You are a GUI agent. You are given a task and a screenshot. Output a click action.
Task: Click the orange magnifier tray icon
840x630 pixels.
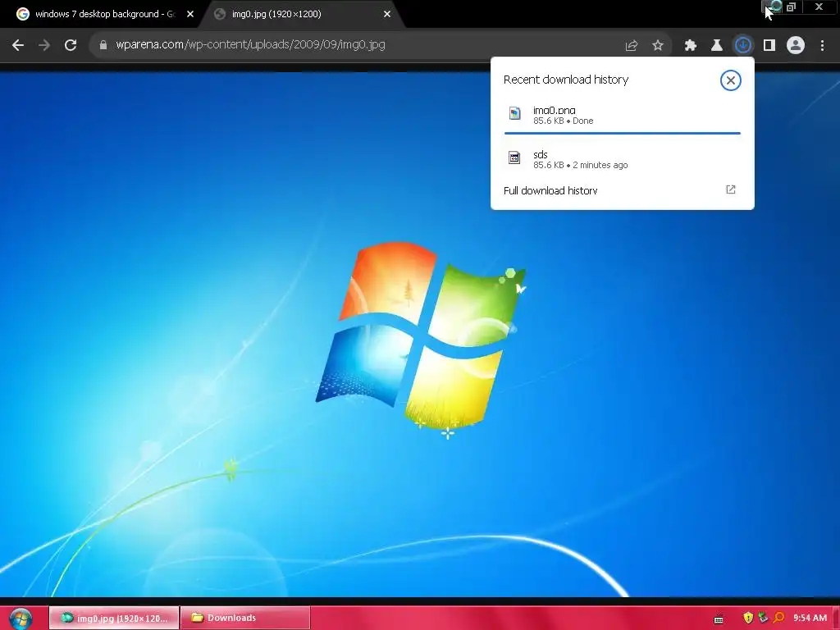778,618
